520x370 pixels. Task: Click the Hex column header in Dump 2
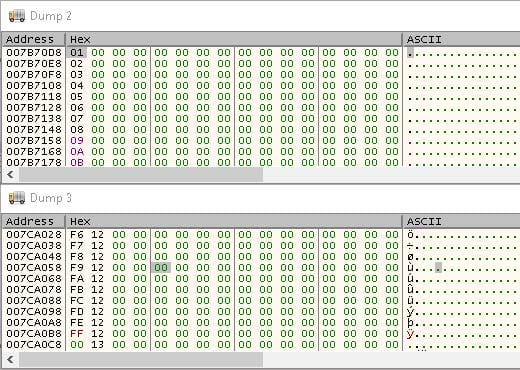(233, 39)
